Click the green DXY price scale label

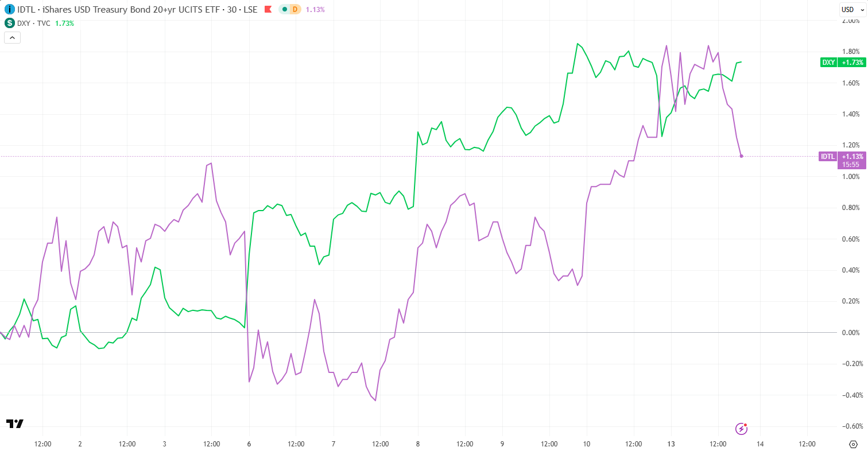(x=828, y=62)
